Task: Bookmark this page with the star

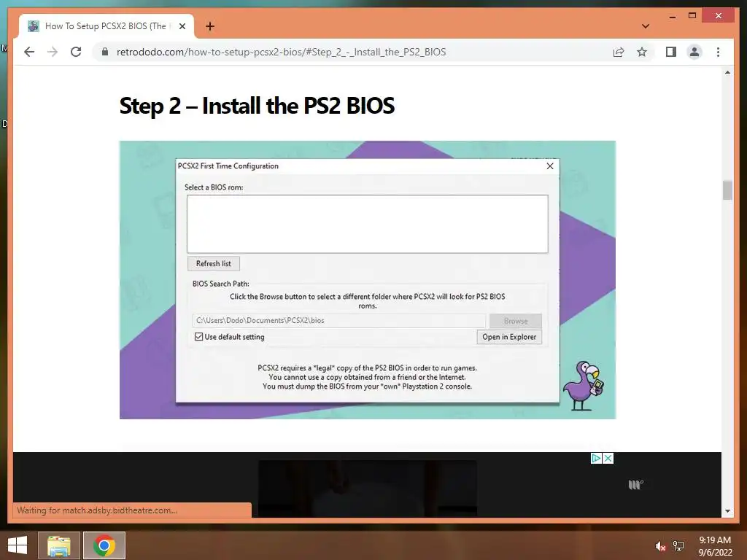Action: [642, 52]
